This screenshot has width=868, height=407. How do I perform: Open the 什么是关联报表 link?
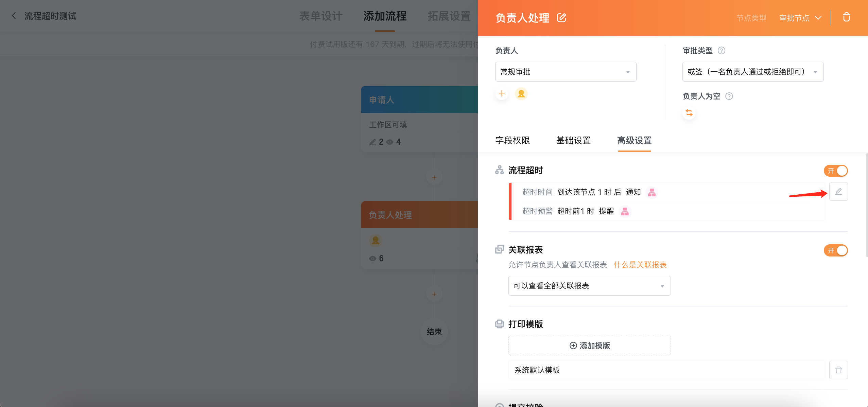pos(640,265)
